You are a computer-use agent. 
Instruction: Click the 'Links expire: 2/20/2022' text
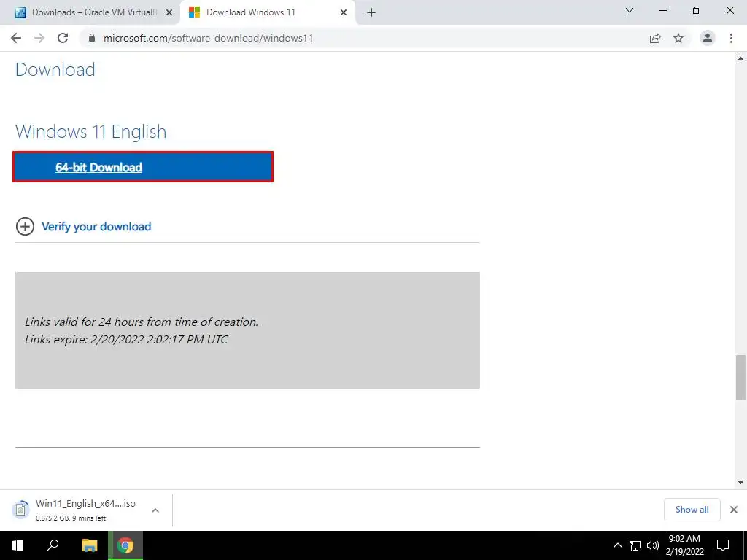[126, 340]
